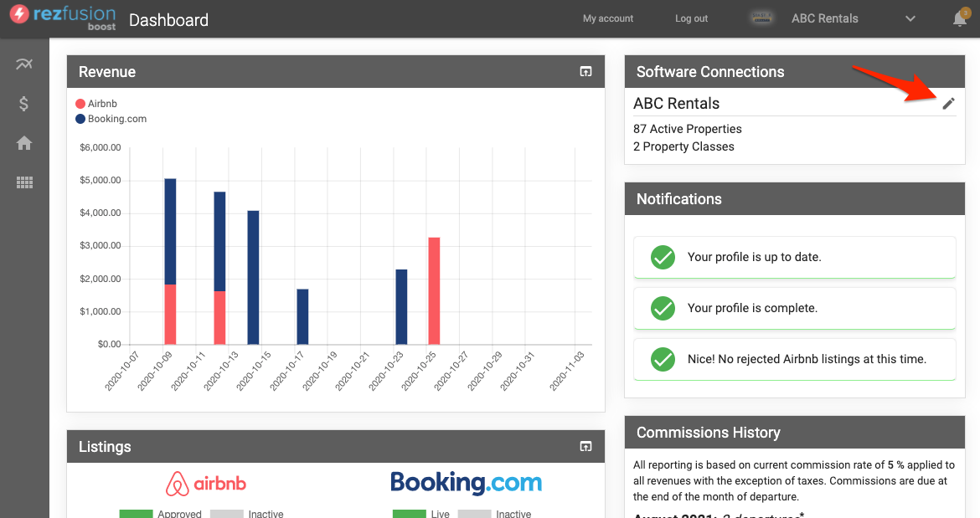
Task: Click the ABC Rentals company logo thumbnail
Action: click(x=761, y=18)
